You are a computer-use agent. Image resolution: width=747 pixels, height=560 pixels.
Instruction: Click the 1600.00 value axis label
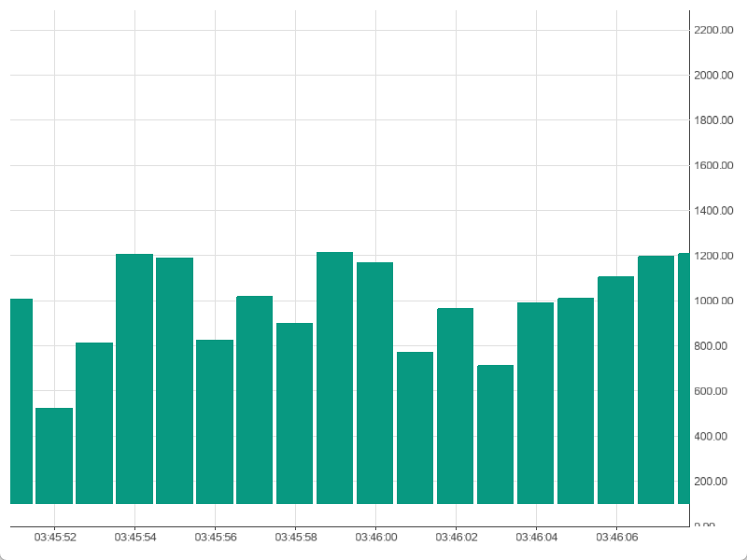point(712,166)
